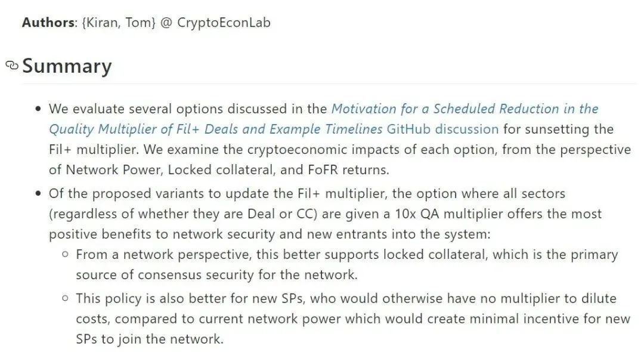Click the hollow bullet before From a network perspective
644x352 pixels.
(65, 255)
